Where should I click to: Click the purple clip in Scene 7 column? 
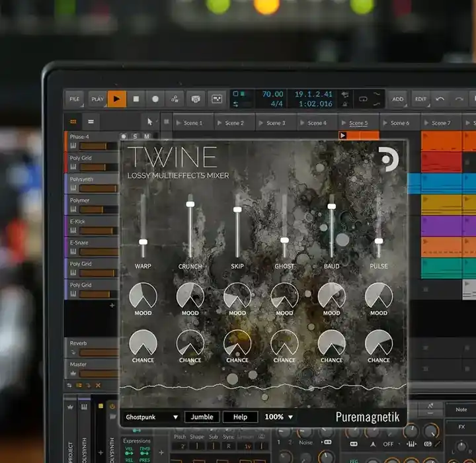pos(441,226)
